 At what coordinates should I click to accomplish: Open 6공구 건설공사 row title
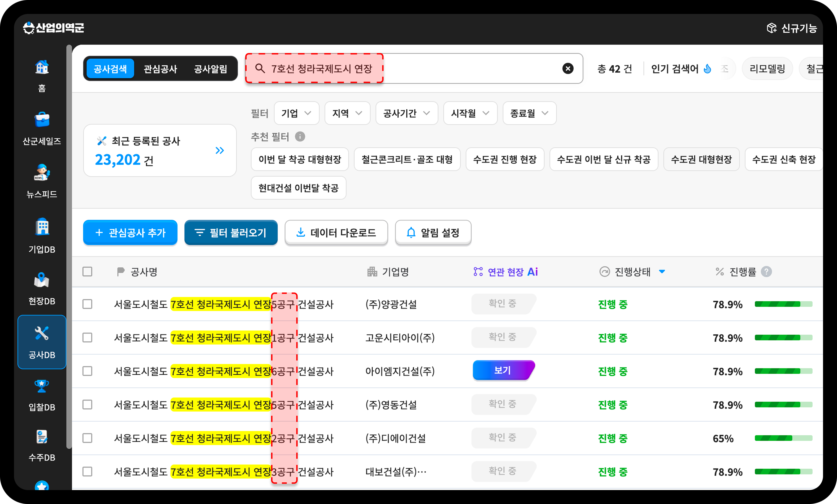pos(224,371)
